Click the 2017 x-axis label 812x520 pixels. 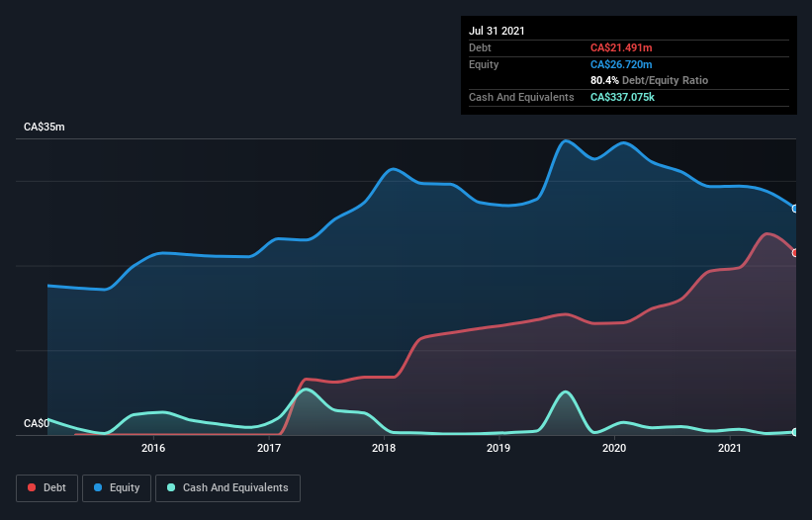269,448
